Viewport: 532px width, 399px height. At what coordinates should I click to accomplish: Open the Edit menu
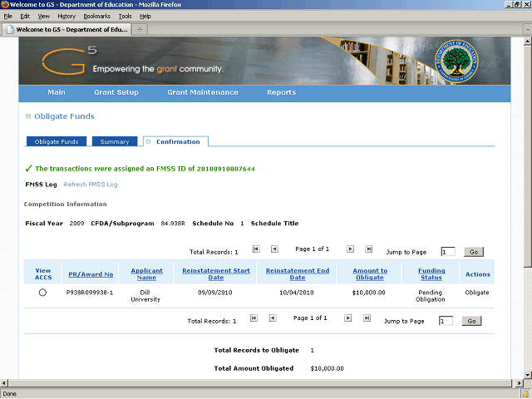click(x=25, y=17)
